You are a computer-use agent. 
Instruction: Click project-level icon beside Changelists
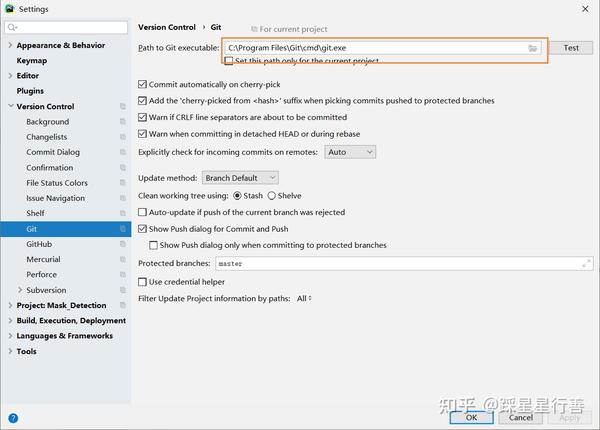[x=122, y=137]
